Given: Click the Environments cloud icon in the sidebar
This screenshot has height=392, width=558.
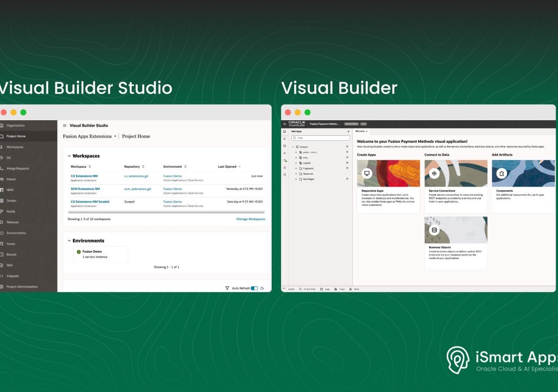Looking at the screenshot, I should point(2,233).
